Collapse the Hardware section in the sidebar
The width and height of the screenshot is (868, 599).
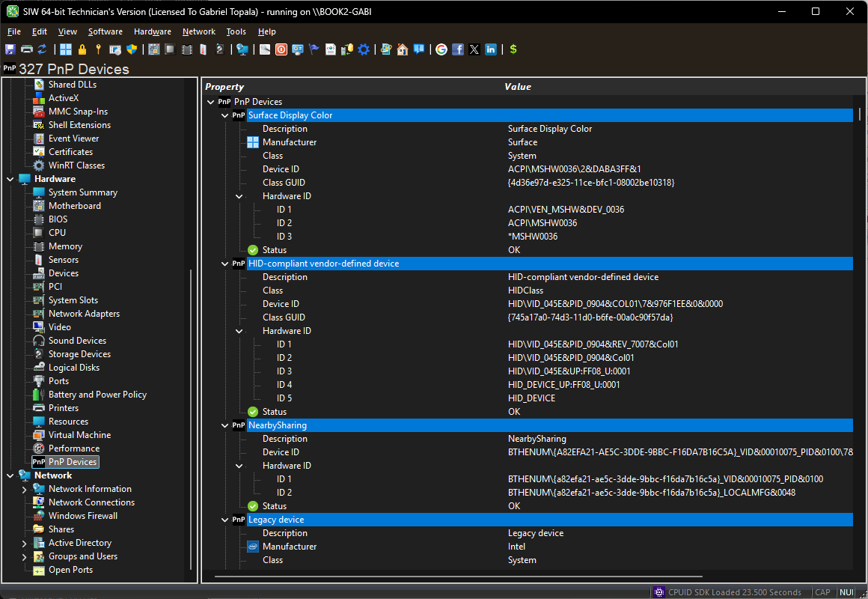point(10,179)
